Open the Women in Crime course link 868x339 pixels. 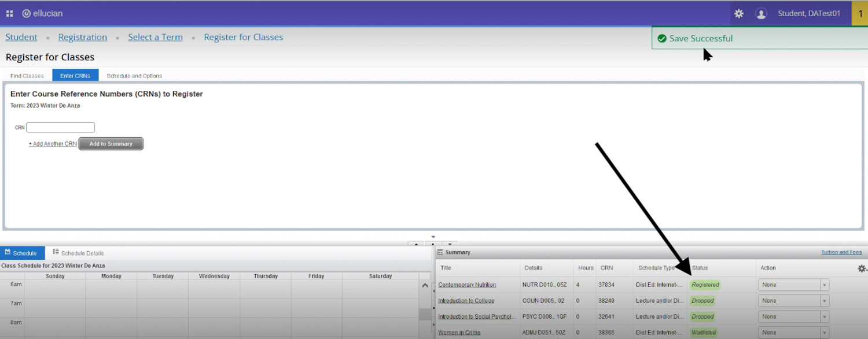click(x=459, y=333)
